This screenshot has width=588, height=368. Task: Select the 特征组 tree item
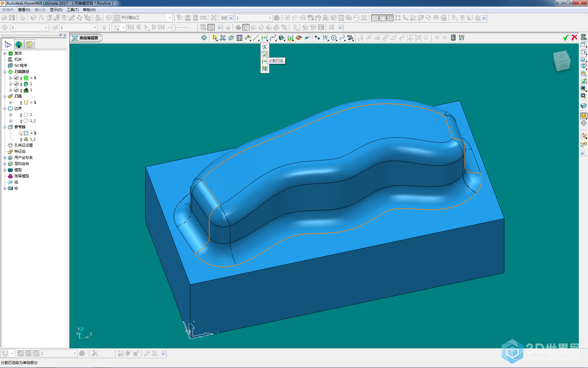click(20, 151)
